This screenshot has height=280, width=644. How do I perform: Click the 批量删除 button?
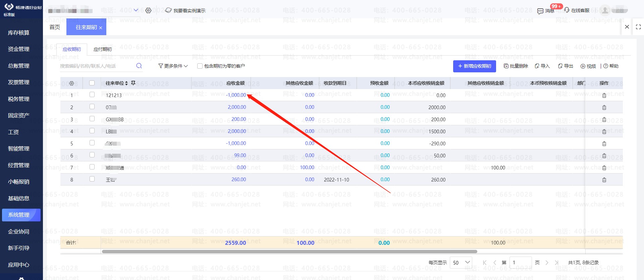tap(516, 66)
